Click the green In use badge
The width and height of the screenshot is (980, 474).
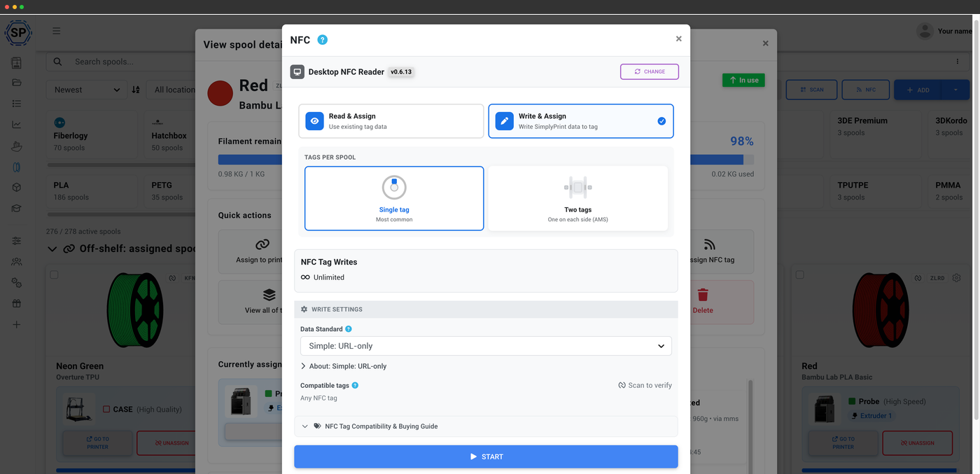[x=743, y=80]
